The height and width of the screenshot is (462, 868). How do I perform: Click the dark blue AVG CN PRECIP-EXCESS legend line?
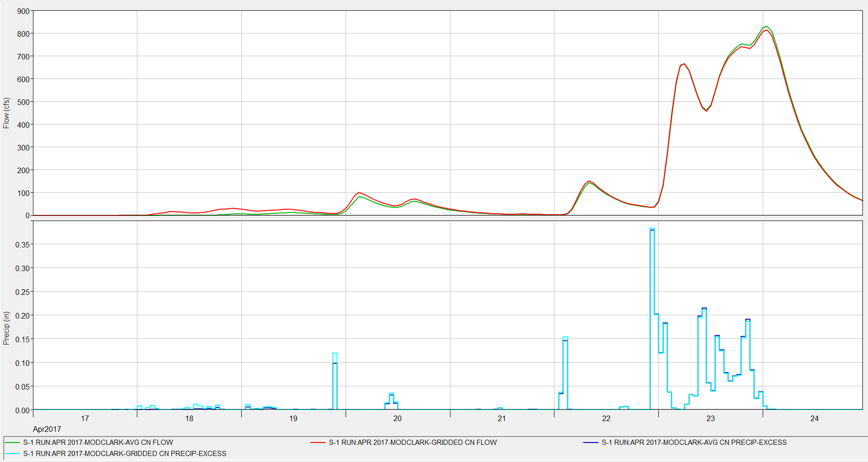[591, 442]
